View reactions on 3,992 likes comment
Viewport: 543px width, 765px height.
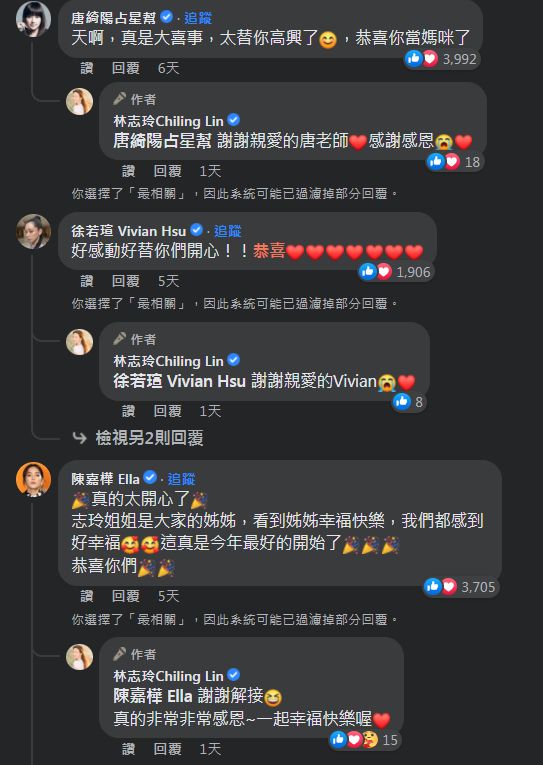point(441,59)
